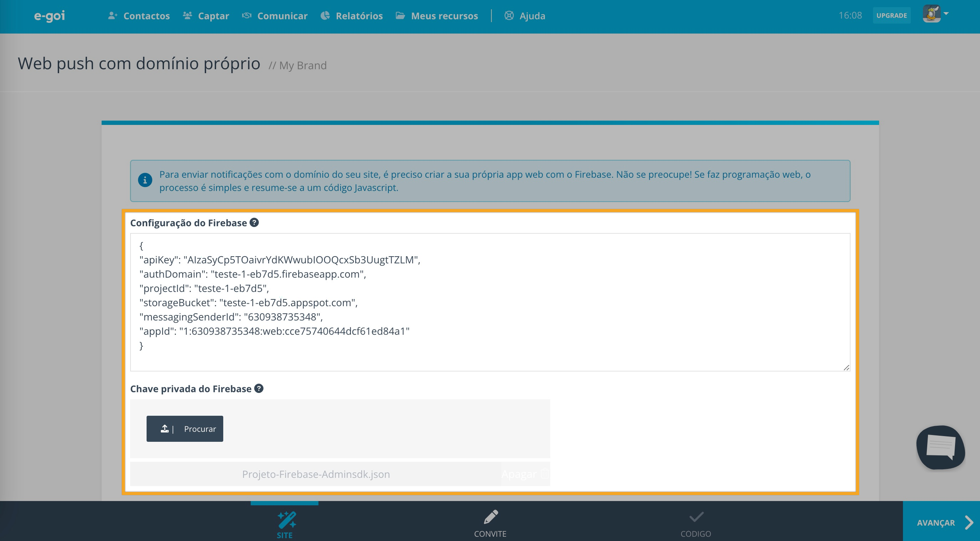This screenshot has height=541, width=980.
Task: Click inside the Firebase configuration textarea
Action: click(490, 302)
